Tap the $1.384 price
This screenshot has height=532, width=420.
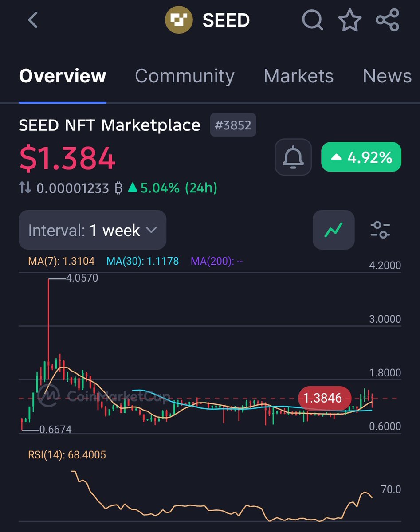point(67,158)
